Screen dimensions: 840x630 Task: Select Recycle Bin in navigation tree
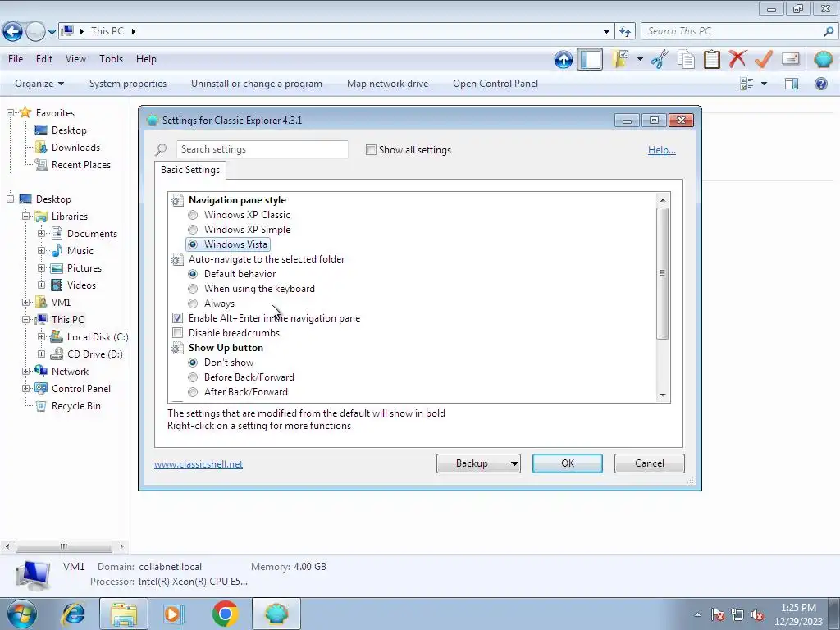[x=76, y=406]
